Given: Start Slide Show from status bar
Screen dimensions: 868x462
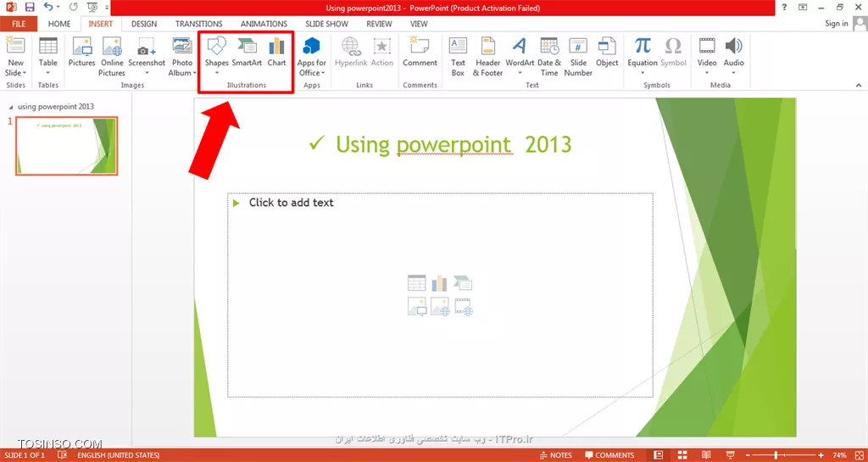Looking at the screenshot, I should [x=731, y=455].
